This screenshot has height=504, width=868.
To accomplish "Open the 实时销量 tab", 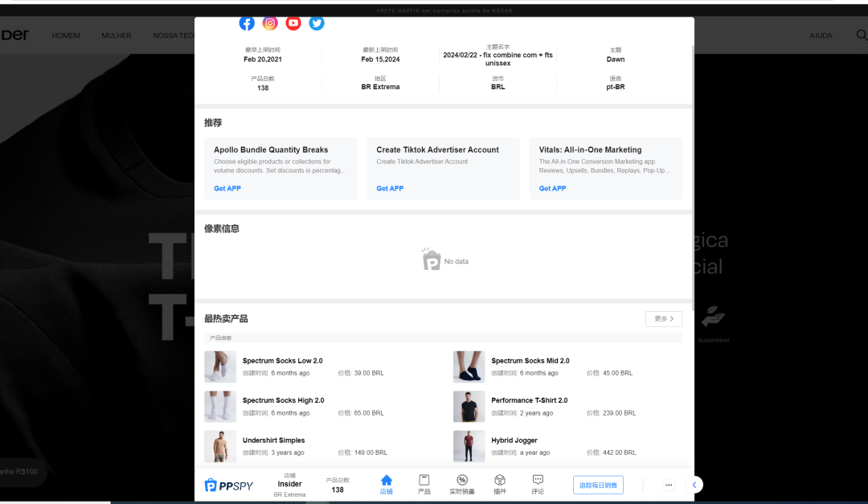I will [x=461, y=485].
